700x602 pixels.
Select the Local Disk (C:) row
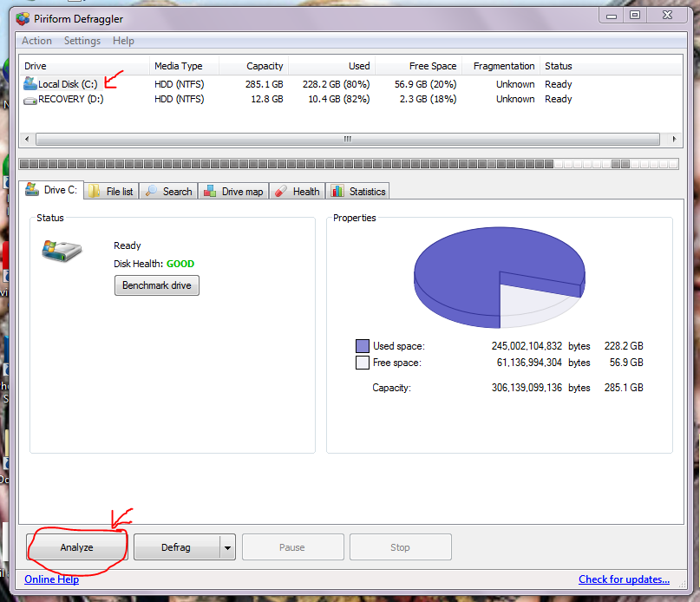pyautogui.click(x=350, y=84)
